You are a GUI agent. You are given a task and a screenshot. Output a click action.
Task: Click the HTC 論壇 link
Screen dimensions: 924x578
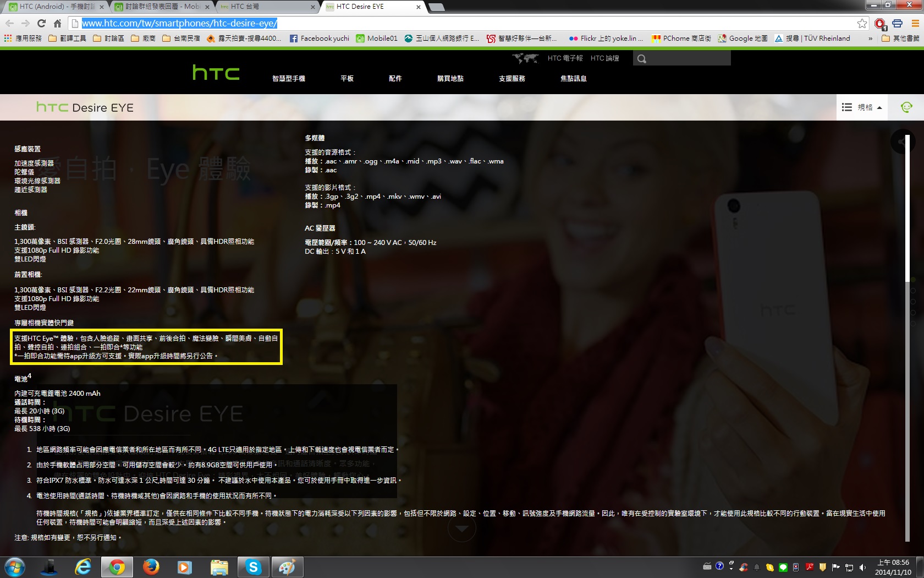pyautogui.click(x=604, y=58)
